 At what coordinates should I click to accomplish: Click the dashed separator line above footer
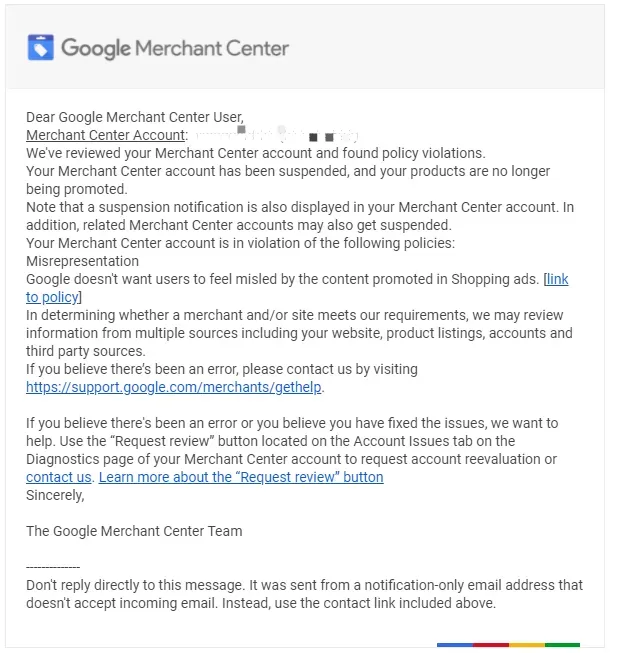pos(53,567)
